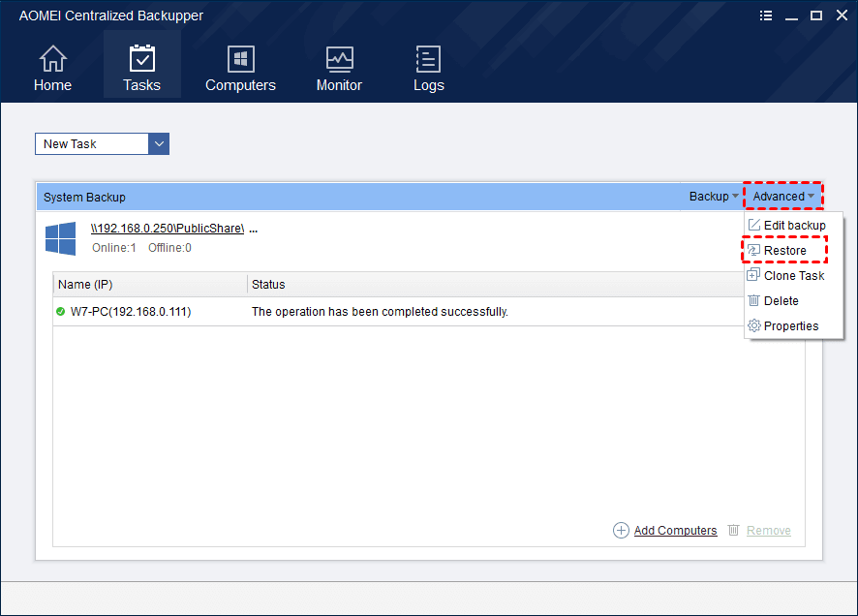
Task: Select the Tasks clipboard icon
Action: coord(141,58)
